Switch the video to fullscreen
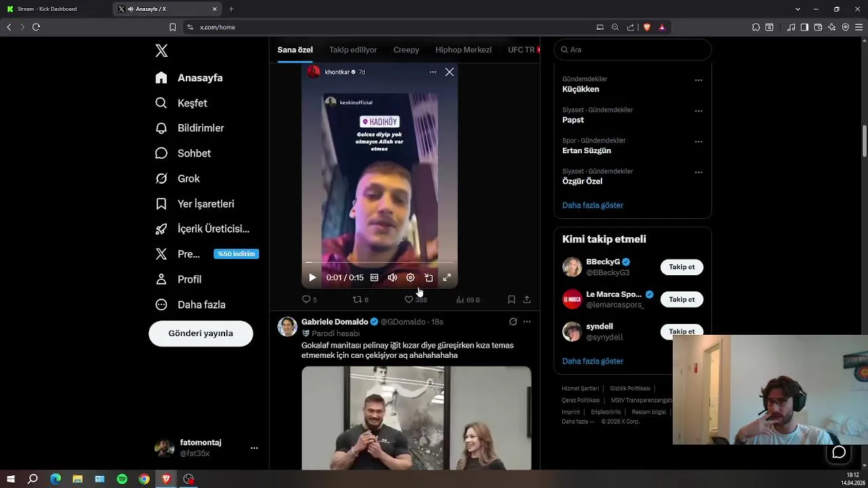This screenshot has width=868, height=488. point(447,277)
